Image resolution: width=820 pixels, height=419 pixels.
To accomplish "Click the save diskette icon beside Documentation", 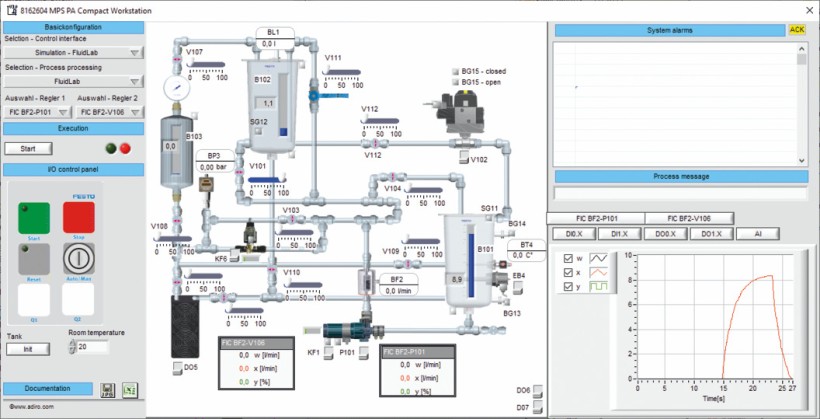I will pos(107,390).
